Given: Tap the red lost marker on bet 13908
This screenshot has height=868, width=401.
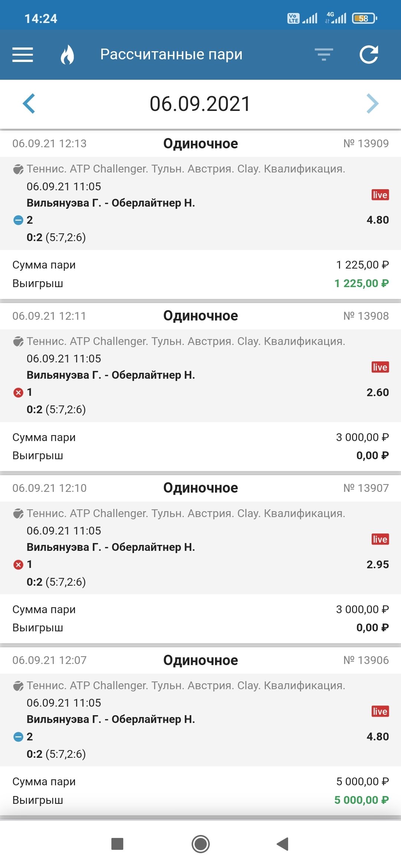Looking at the screenshot, I should point(18,392).
